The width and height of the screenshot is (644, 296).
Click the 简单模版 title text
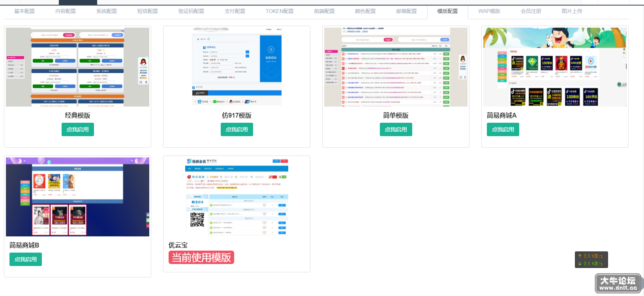[x=396, y=116]
